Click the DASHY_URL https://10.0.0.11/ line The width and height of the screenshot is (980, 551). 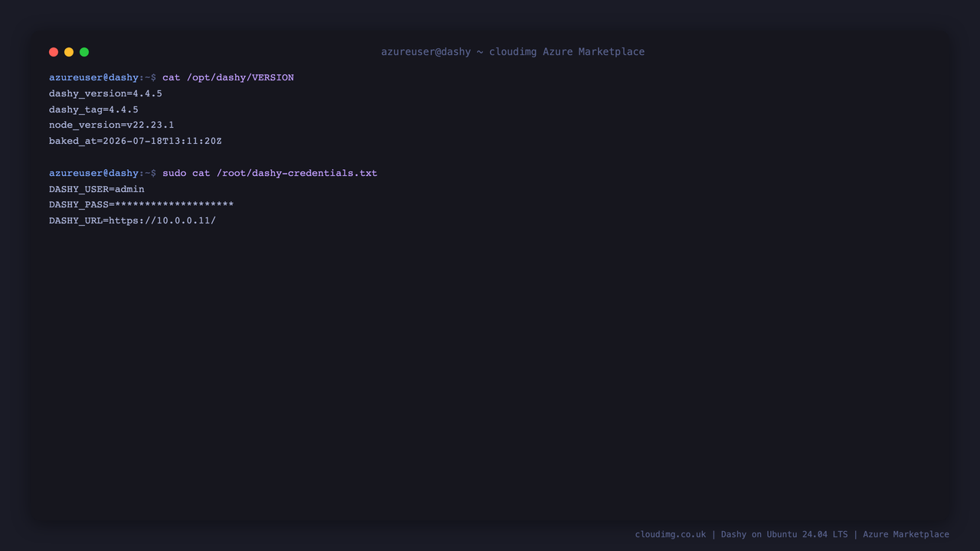pos(132,220)
